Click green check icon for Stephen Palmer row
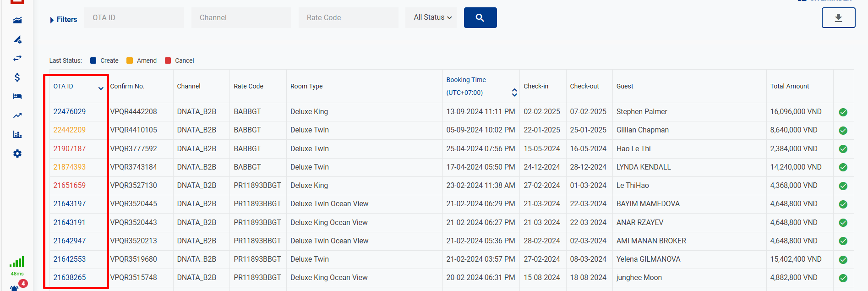This screenshot has width=868, height=291. tap(843, 112)
